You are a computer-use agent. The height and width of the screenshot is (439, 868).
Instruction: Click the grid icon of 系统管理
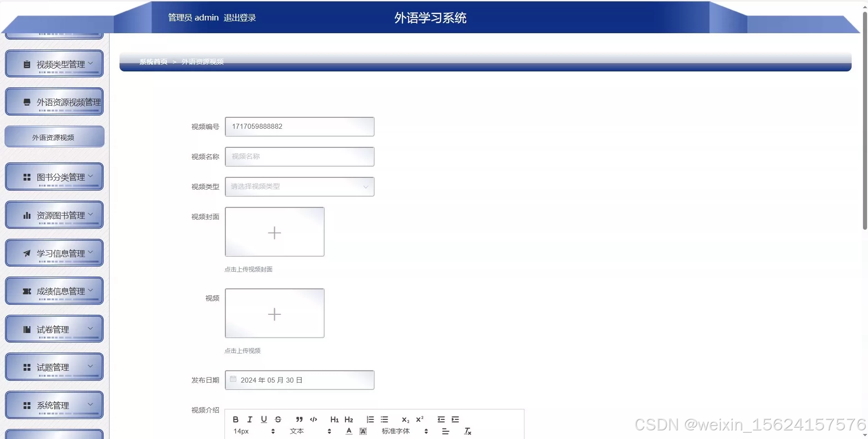(27, 405)
